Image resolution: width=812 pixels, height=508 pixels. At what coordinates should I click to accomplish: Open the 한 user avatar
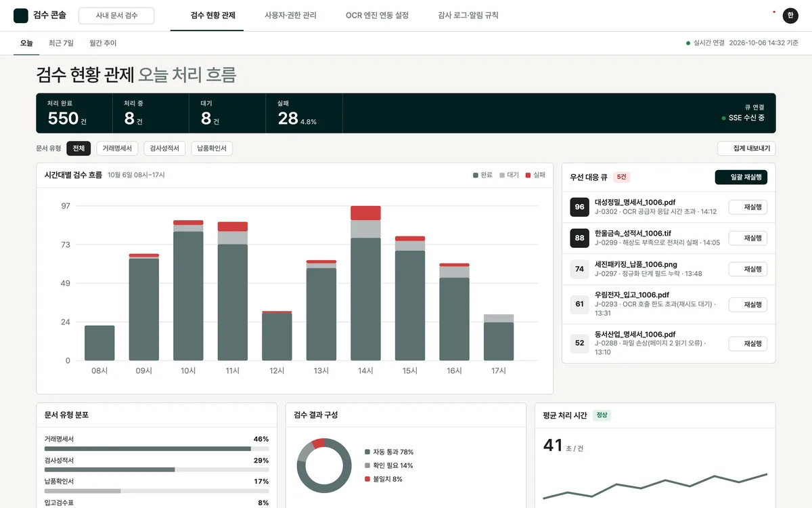click(x=790, y=16)
